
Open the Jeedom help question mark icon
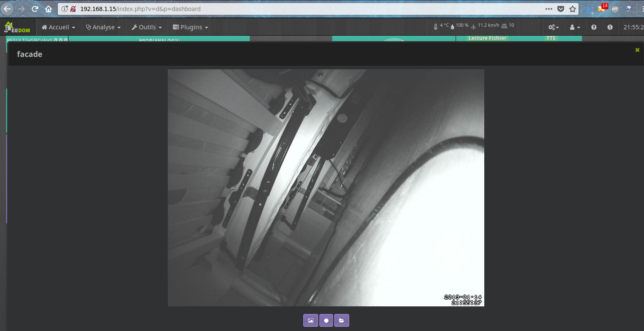[x=593, y=27]
